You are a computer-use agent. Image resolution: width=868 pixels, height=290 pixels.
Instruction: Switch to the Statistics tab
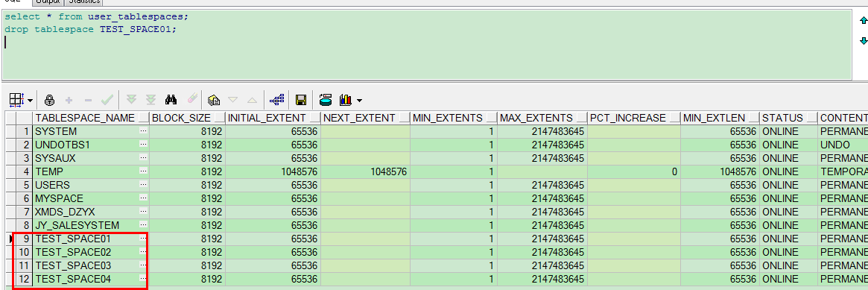tap(84, 2)
